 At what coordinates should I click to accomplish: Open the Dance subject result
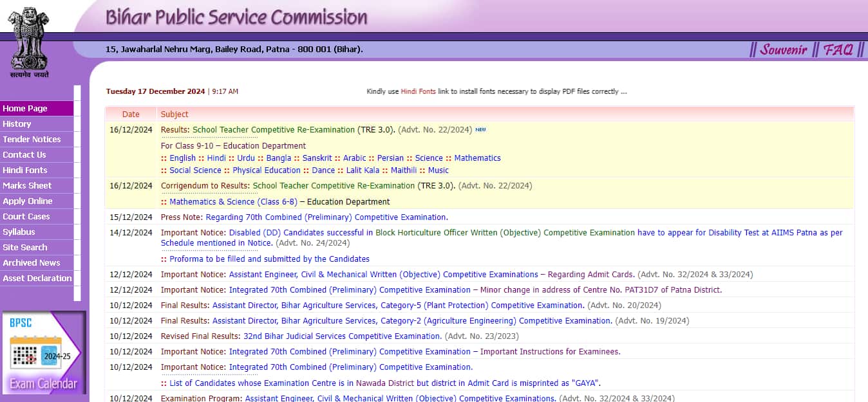pos(323,170)
